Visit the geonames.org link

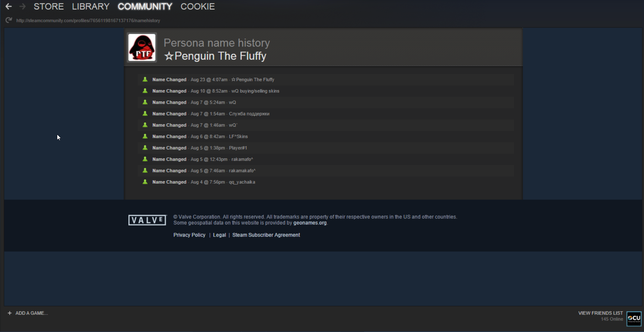tap(310, 223)
